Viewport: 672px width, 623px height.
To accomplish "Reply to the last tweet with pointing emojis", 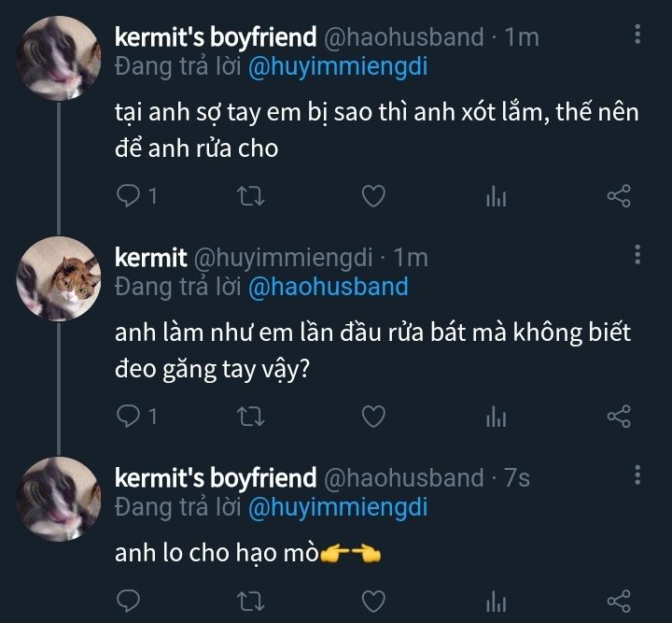I will [x=130, y=599].
